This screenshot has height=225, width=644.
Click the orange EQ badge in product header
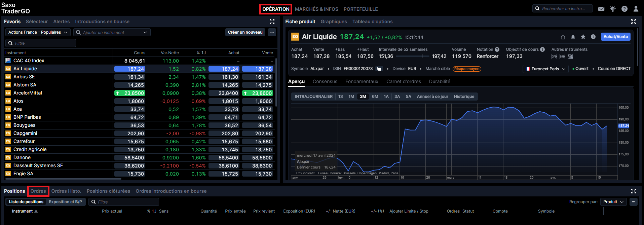point(295,37)
